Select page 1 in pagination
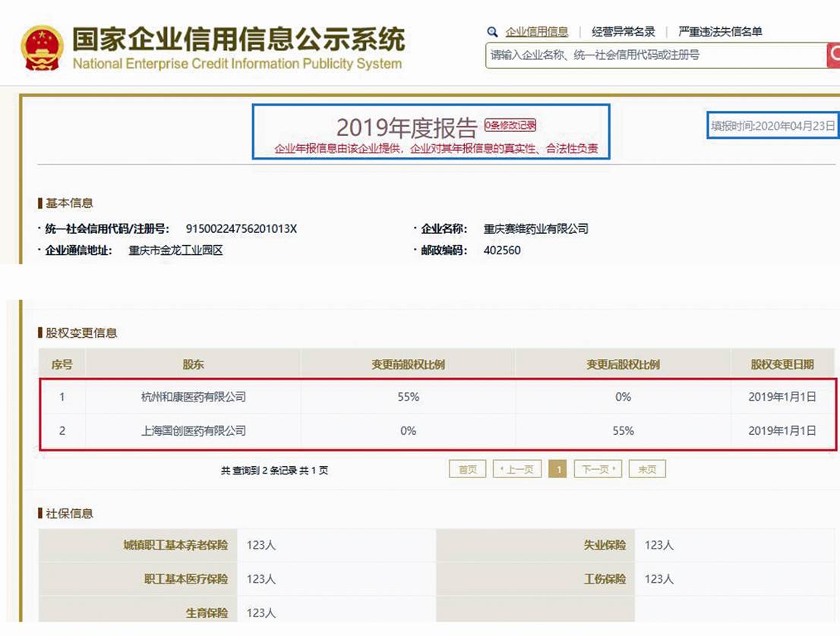Screen dimensions: 840x636 tap(557, 470)
